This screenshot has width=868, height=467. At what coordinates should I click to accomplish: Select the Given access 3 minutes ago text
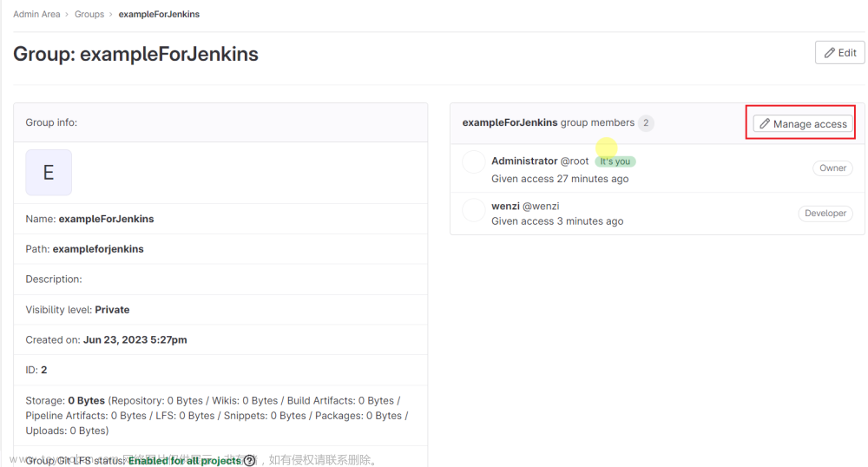tap(557, 221)
